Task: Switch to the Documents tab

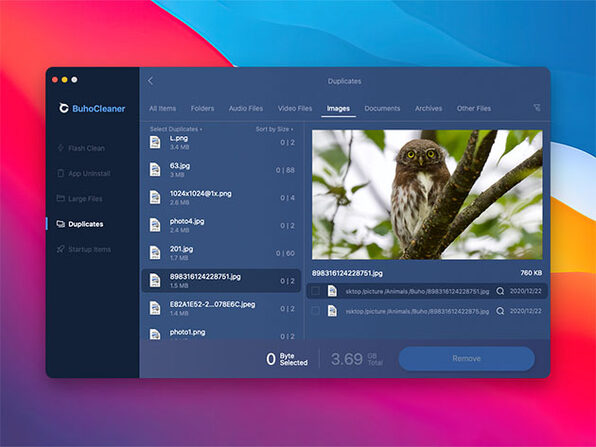Action: click(382, 108)
